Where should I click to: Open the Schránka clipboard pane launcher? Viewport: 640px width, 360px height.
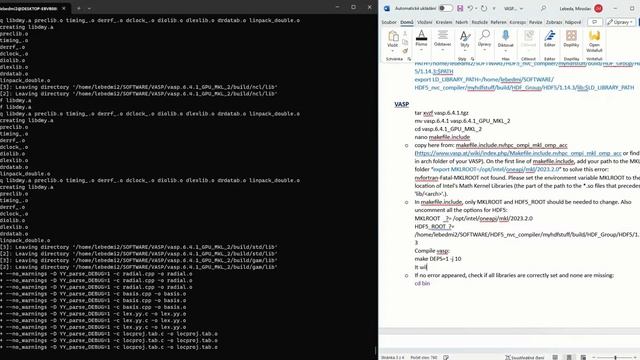click(409, 59)
